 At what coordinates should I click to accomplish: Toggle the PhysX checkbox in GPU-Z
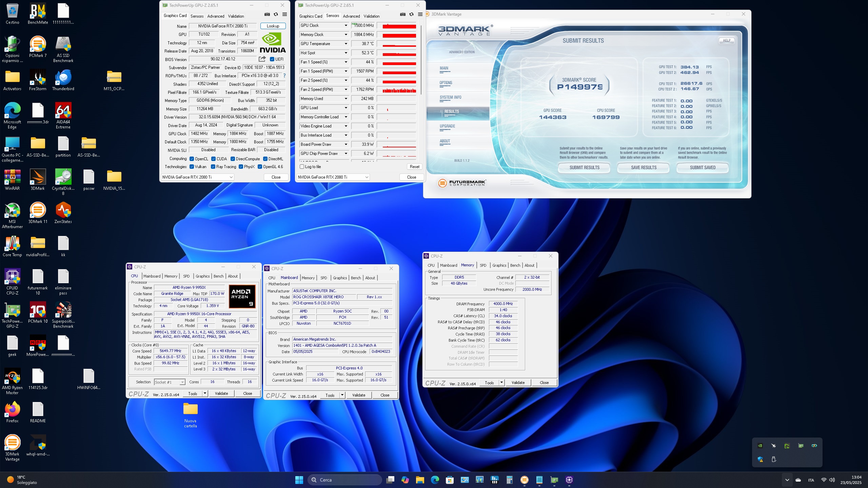point(241,167)
